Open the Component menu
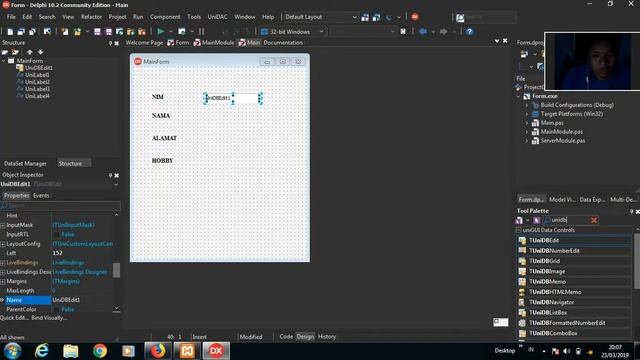640x360 pixels. 165,17
